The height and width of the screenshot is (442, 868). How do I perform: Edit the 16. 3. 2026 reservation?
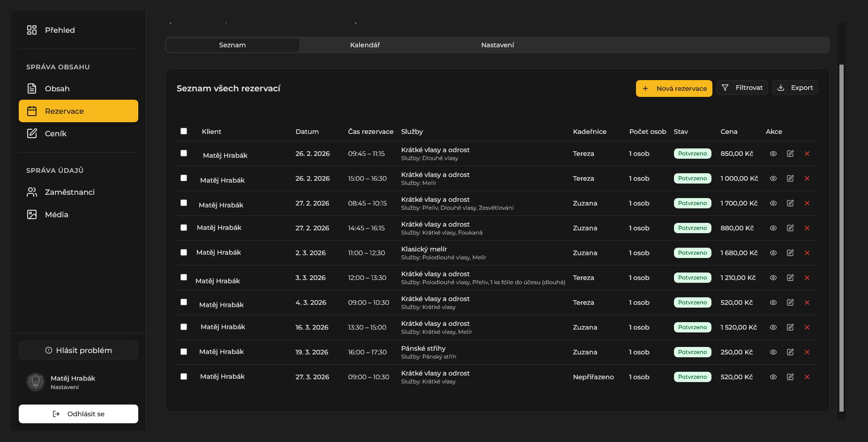pyautogui.click(x=790, y=327)
